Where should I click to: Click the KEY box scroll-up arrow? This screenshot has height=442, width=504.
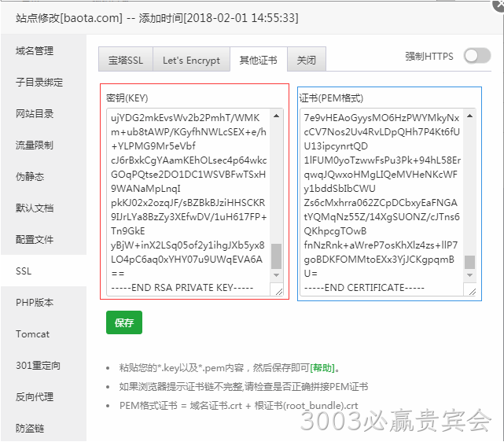[277, 116]
